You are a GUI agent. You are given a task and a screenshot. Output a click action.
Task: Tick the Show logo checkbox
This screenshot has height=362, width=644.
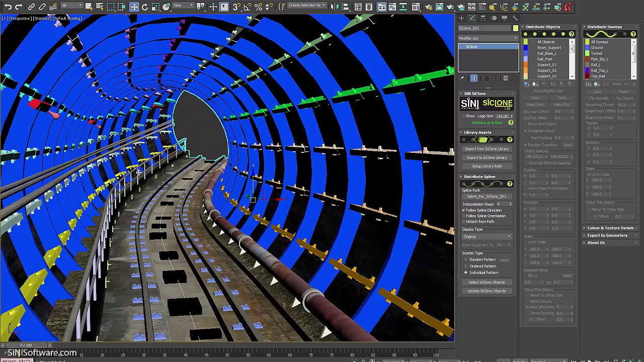point(464,116)
